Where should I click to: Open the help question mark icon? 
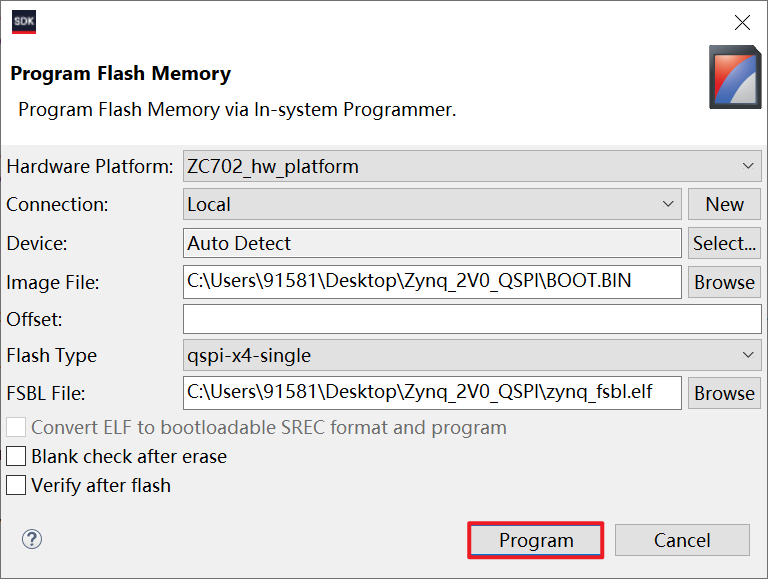click(x=32, y=539)
